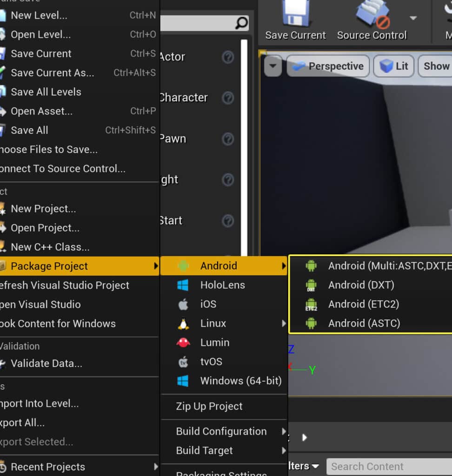Click the Search Content input field

pyautogui.click(x=388, y=466)
